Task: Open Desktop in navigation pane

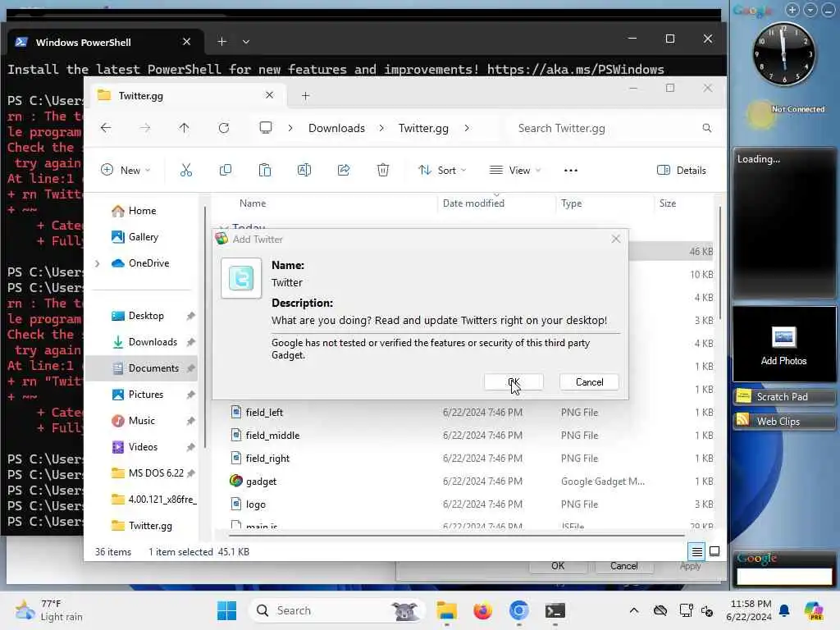Action: tap(146, 316)
